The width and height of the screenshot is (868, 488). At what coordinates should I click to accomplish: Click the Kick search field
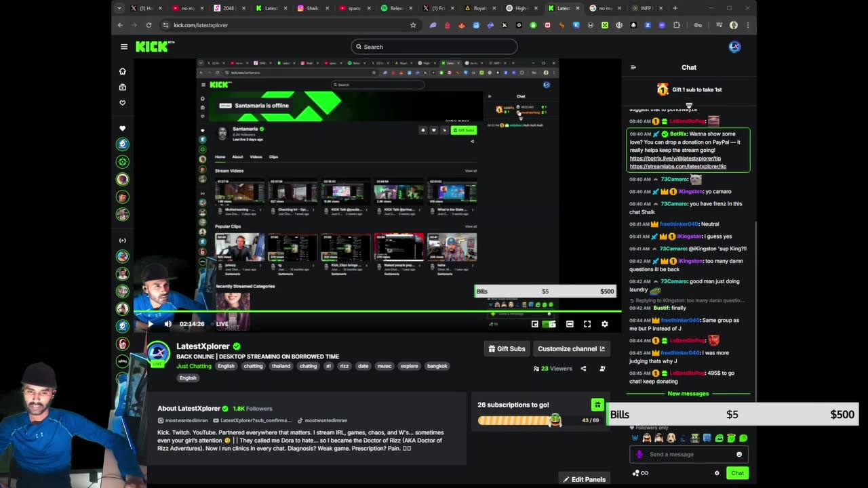pyautogui.click(x=434, y=47)
